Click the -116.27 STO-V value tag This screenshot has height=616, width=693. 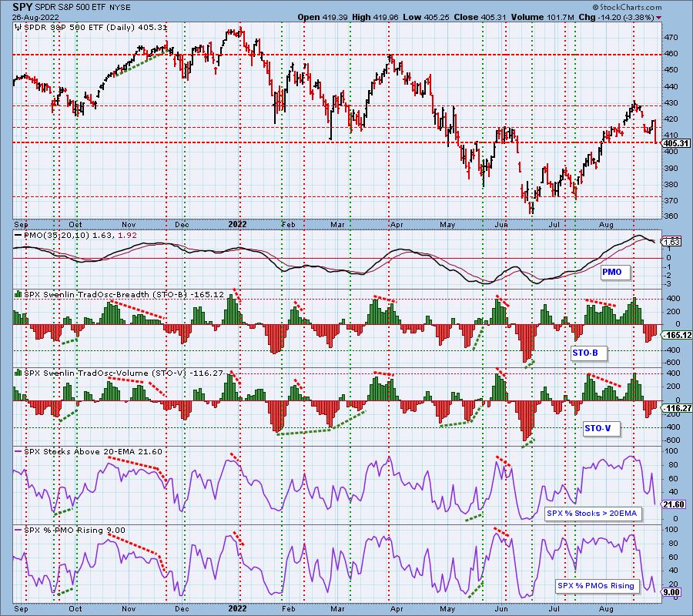coord(677,408)
